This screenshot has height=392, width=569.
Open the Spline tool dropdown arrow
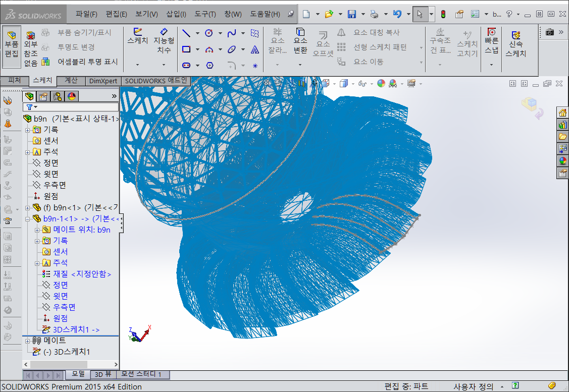coord(243,33)
